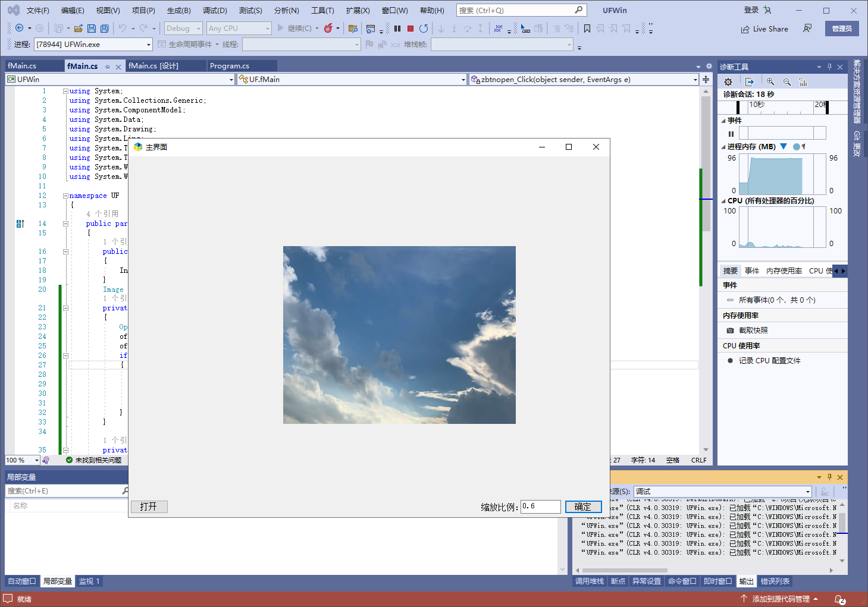Save the current file

pyautogui.click(x=92, y=29)
